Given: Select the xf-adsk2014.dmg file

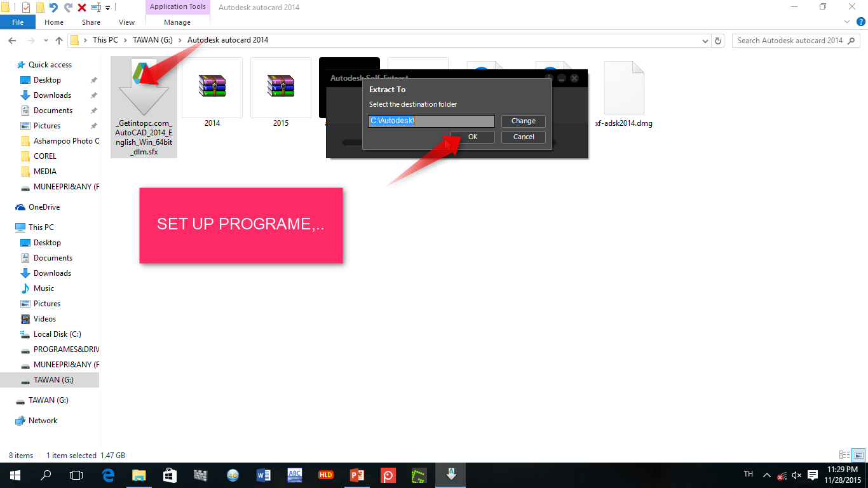Looking at the screenshot, I should 623,93.
